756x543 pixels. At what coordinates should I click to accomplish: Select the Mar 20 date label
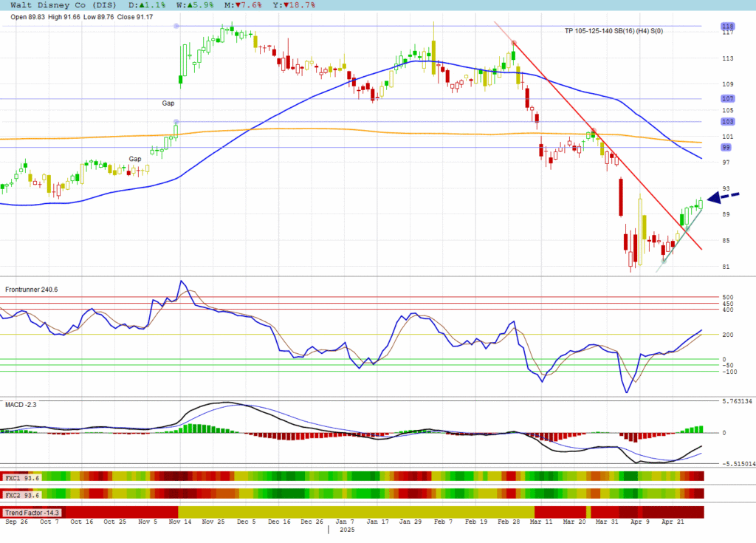click(574, 522)
